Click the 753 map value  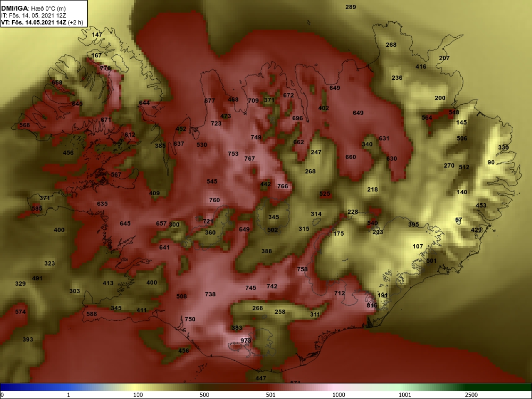pos(233,154)
